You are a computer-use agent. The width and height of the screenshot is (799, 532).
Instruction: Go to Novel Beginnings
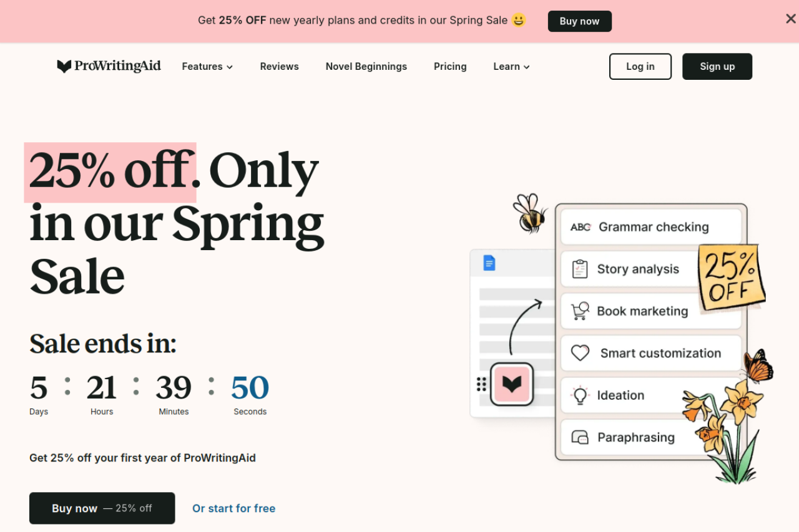[366, 66]
